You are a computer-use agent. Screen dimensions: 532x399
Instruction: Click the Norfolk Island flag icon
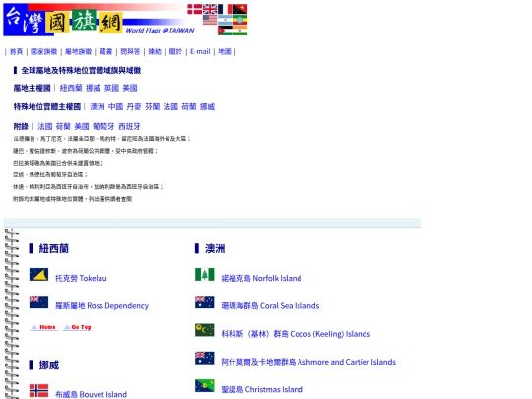205,275
